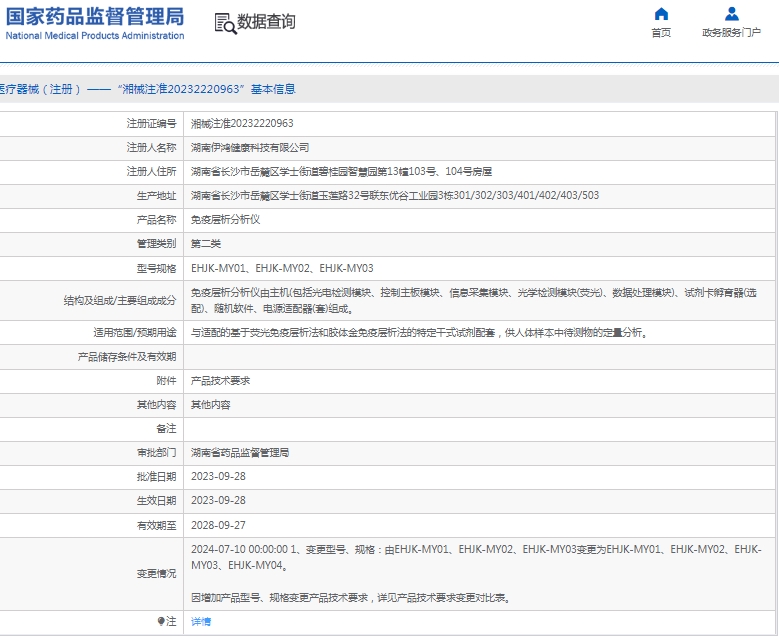Click the 有效期至 row label
779x642 pixels.
pos(156,525)
